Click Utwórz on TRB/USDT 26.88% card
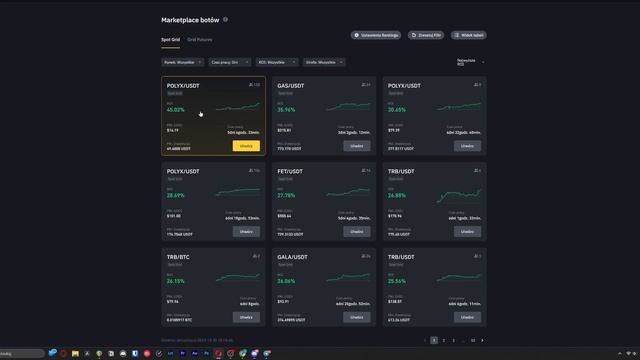 [467, 231]
